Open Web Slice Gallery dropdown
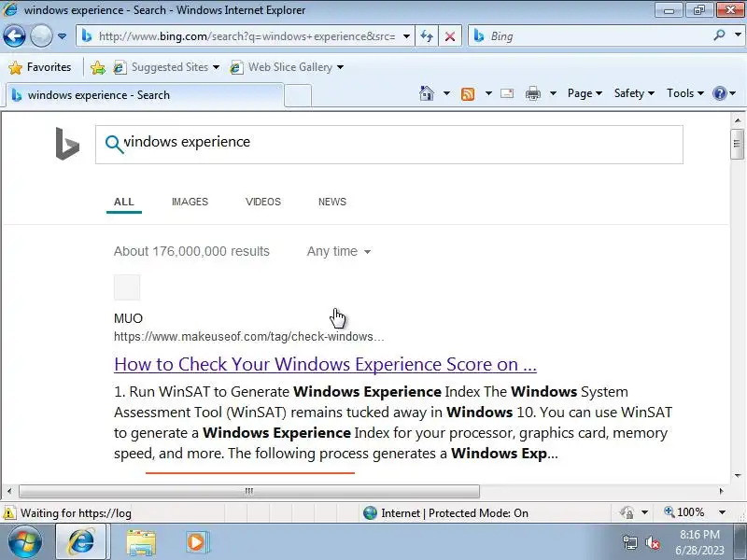This screenshot has width=747, height=560. coord(287,67)
